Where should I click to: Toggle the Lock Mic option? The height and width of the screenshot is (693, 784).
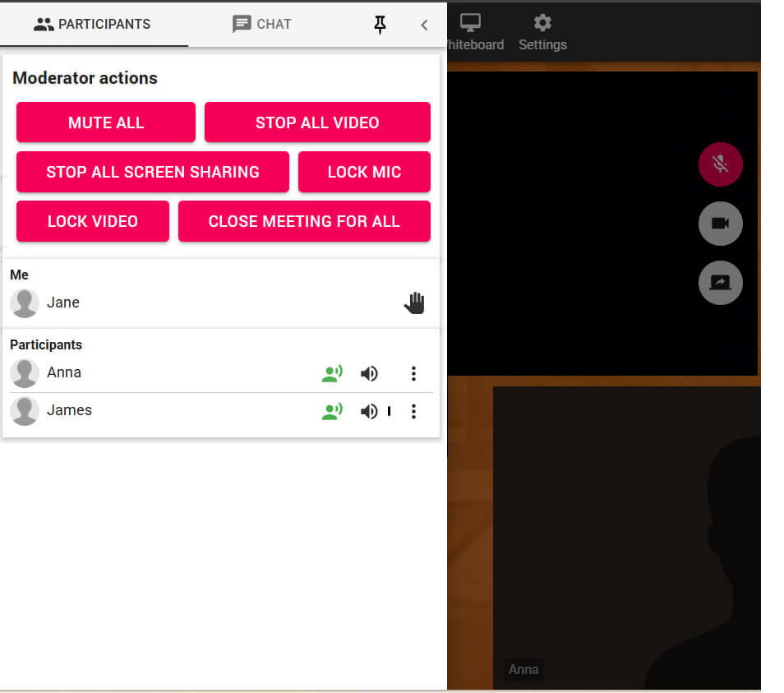point(364,172)
